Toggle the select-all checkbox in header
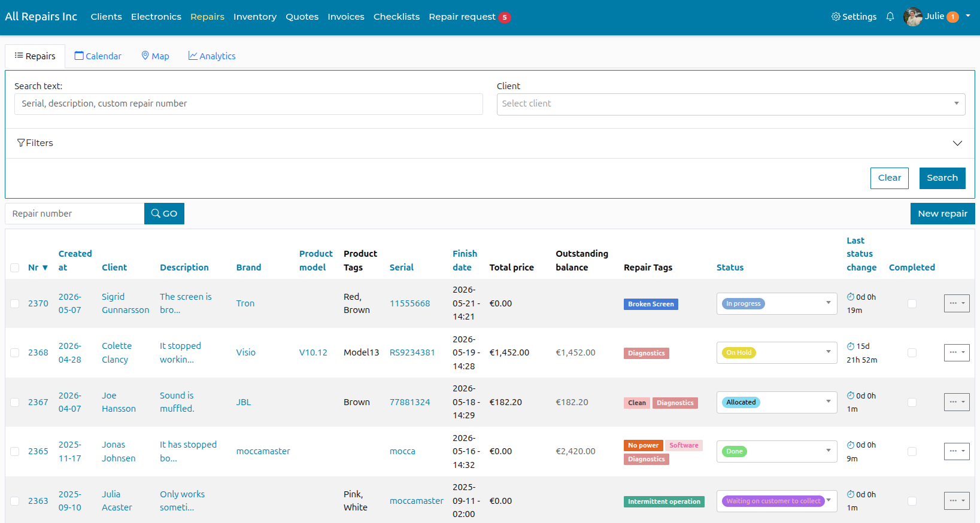980x523 pixels. 15,267
